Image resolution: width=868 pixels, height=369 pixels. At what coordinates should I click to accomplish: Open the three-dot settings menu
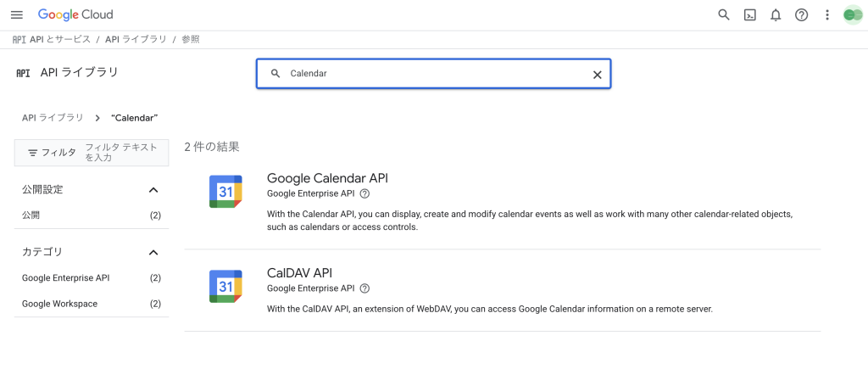[x=826, y=15]
